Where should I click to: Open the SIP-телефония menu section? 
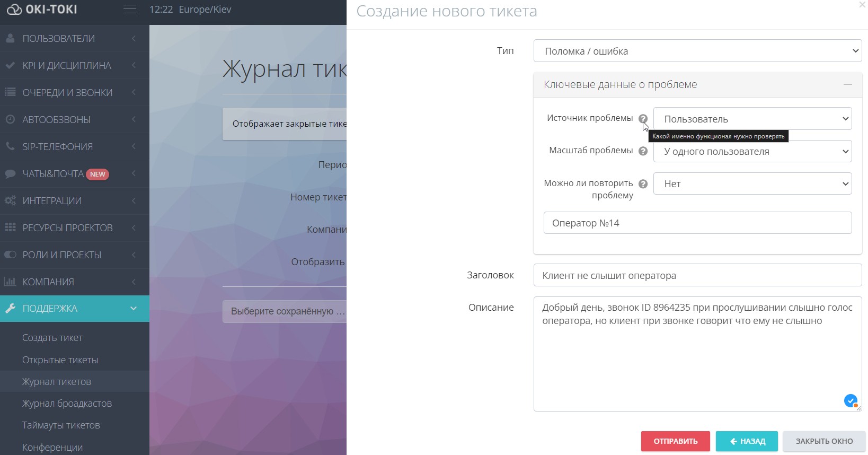(x=75, y=146)
